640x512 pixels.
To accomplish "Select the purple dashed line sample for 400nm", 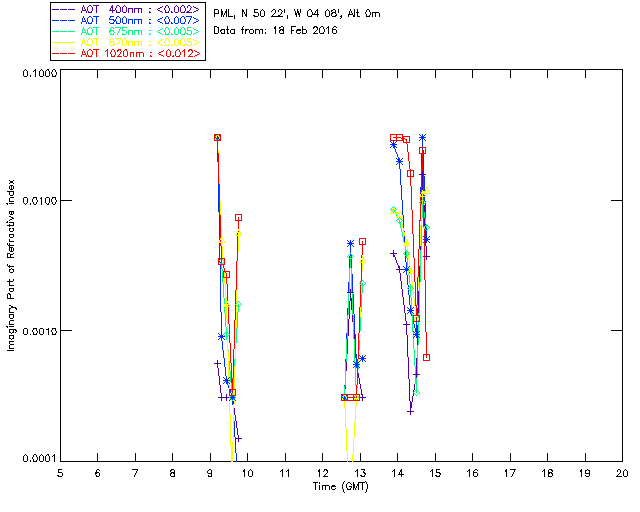I will coord(64,9).
